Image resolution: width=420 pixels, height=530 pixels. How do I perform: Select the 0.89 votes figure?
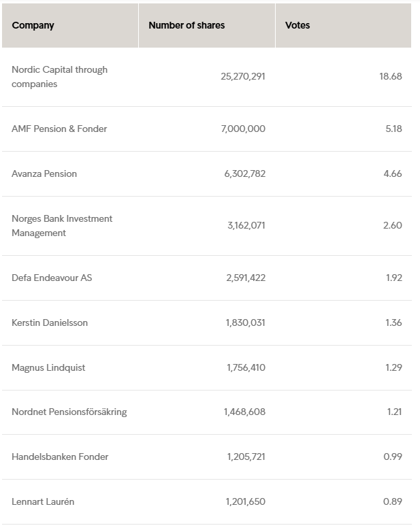pyautogui.click(x=392, y=501)
